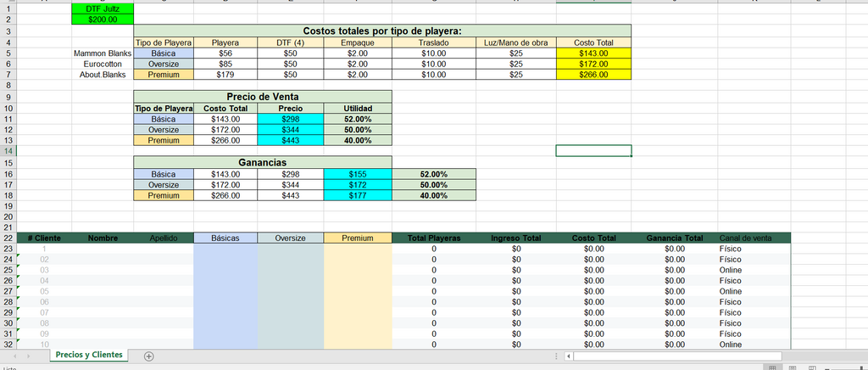This screenshot has width=868, height=370.
Task: Click the 'Precio de Venta' title cell
Action: pyautogui.click(x=263, y=97)
